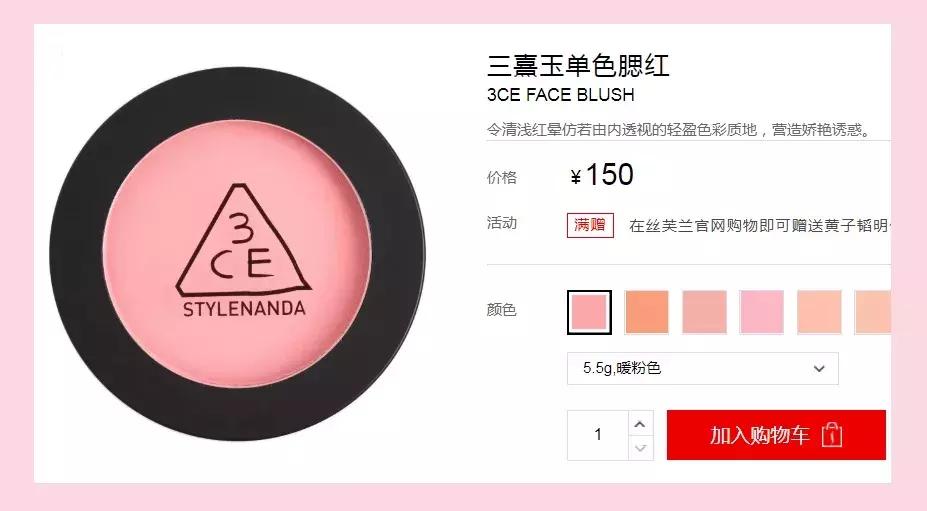Viewport: 927px width, 511px height.
Task: Choose the orange color swatch
Action: click(647, 312)
